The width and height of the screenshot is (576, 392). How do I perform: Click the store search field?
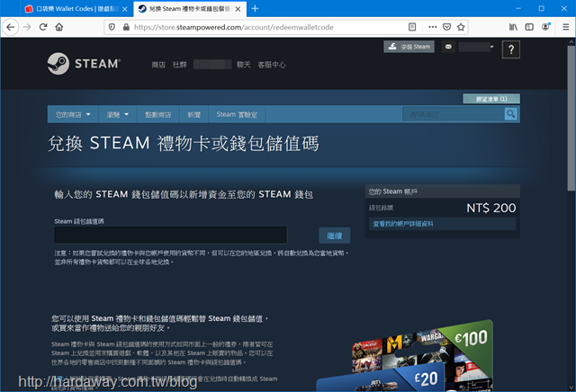[x=454, y=114]
